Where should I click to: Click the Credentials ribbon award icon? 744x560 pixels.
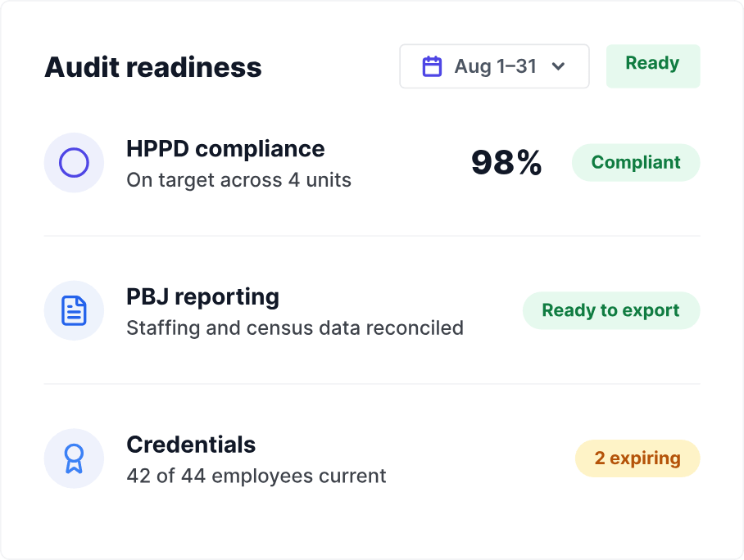pyautogui.click(x=74, y=458)
